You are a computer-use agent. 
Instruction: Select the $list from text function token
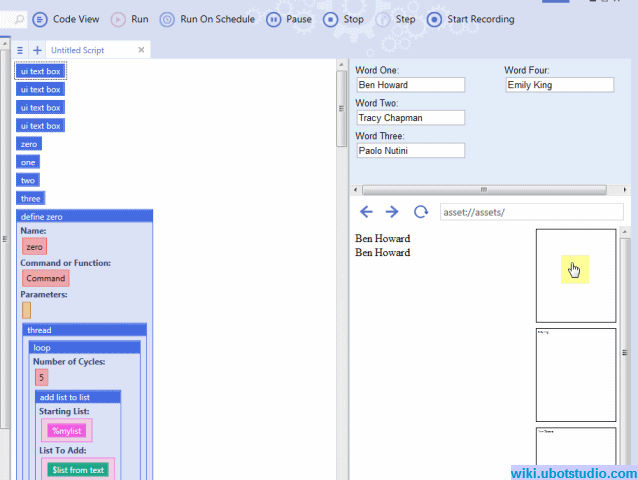78,470
